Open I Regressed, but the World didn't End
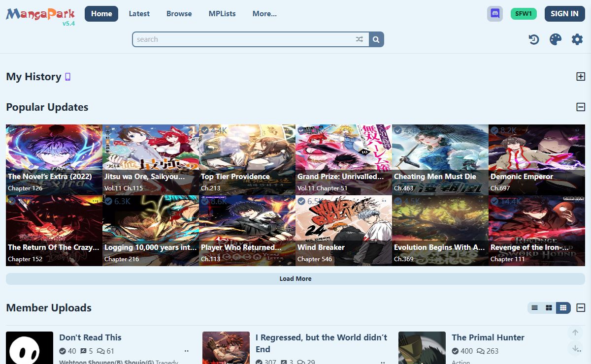The width and height of the screenshot is (591, 364). pyautogui.click(x=321, y=343)
